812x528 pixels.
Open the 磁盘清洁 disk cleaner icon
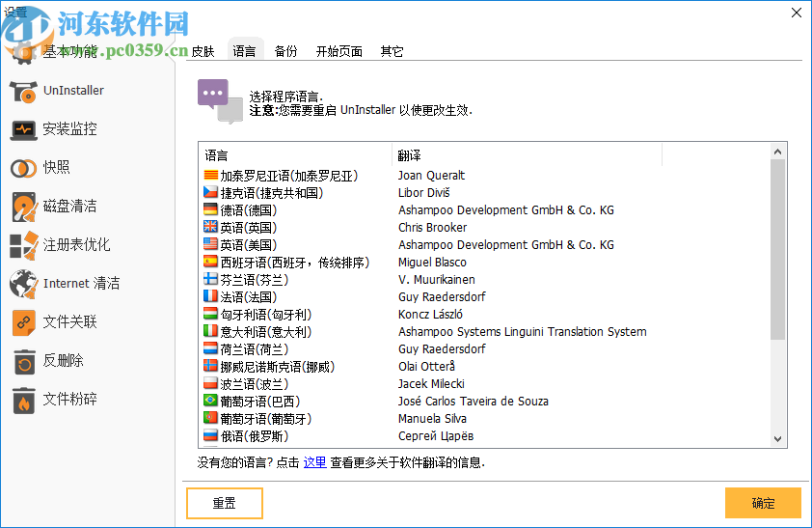coord(24,207)
